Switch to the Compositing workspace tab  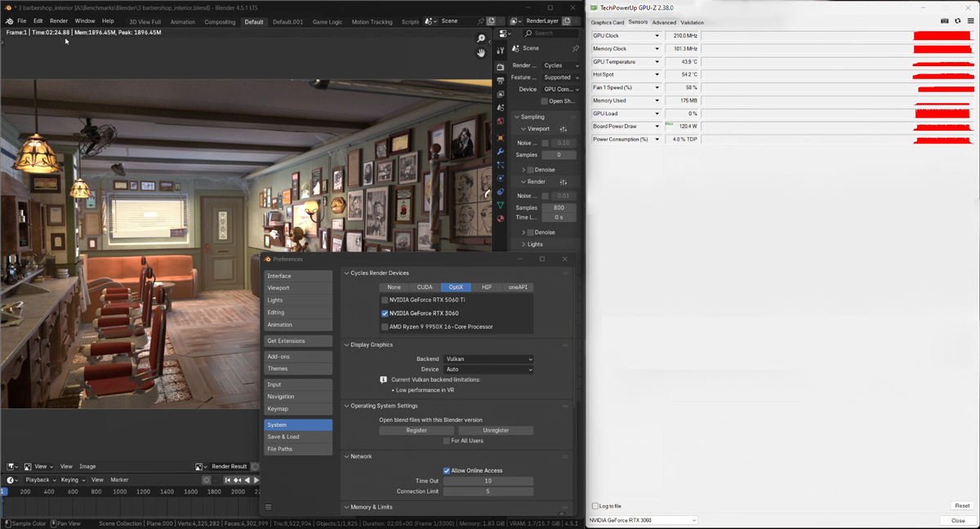coord(220,22)
